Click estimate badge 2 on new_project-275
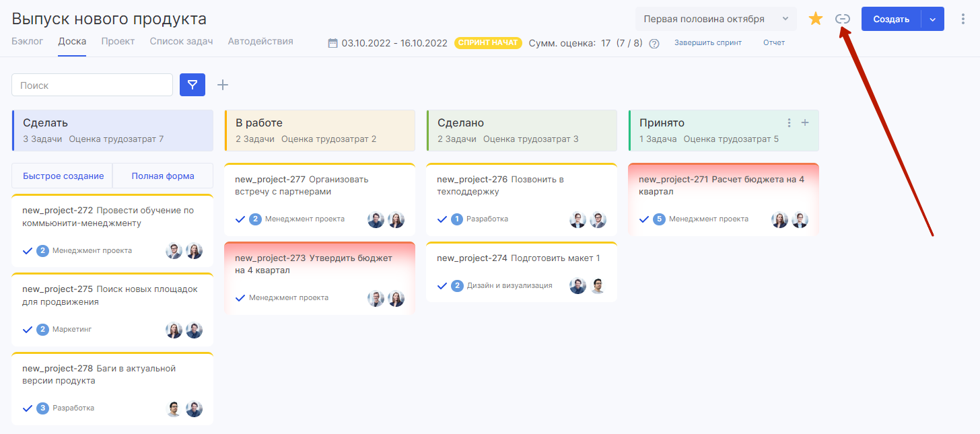Viewport: 980px width, 434px height. 43,330
